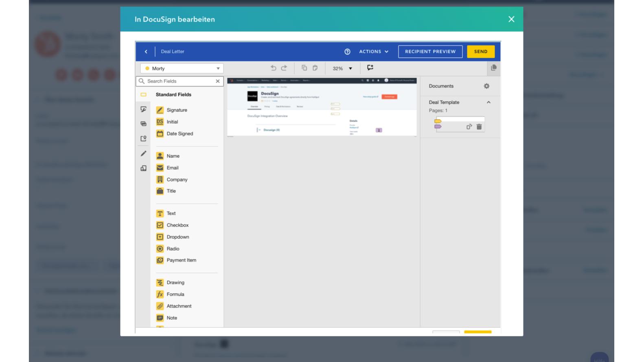Open the Documents settings gear
644x362 pixels.
click(486, 86)
